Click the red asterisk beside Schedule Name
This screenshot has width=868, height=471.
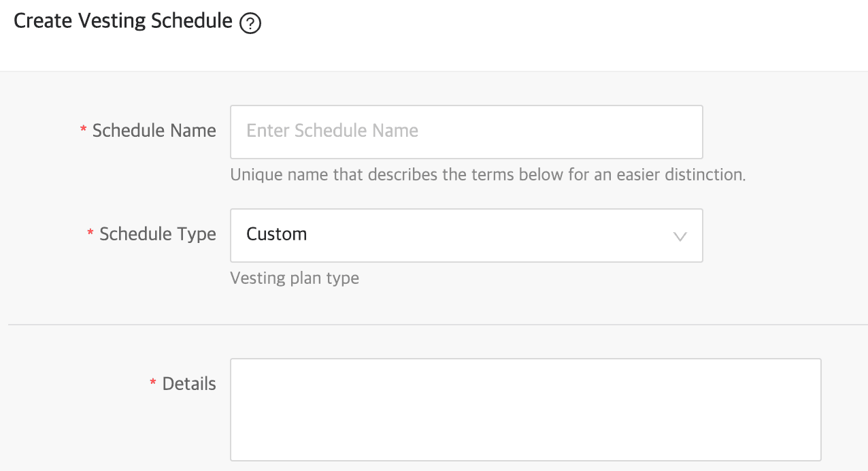point(84,130)
